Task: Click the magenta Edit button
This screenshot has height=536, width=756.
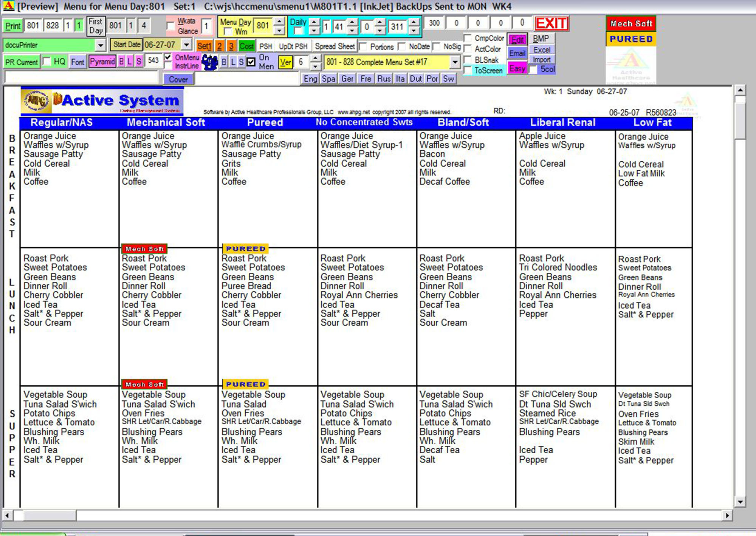Action: (x=517, y=40)
